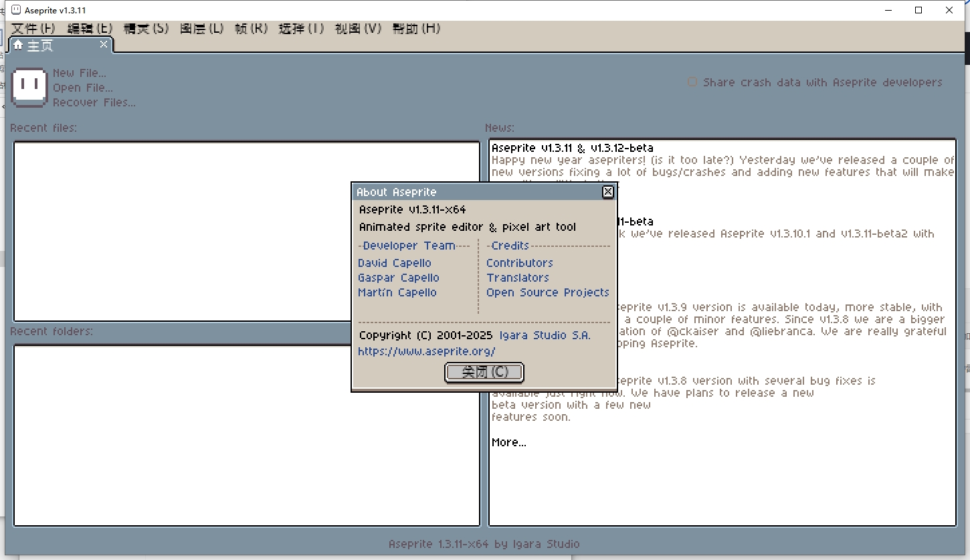The width and height of the screenshot is (970, 560).
Task: Open the 编辑 (E) menu
Action: 90,28
